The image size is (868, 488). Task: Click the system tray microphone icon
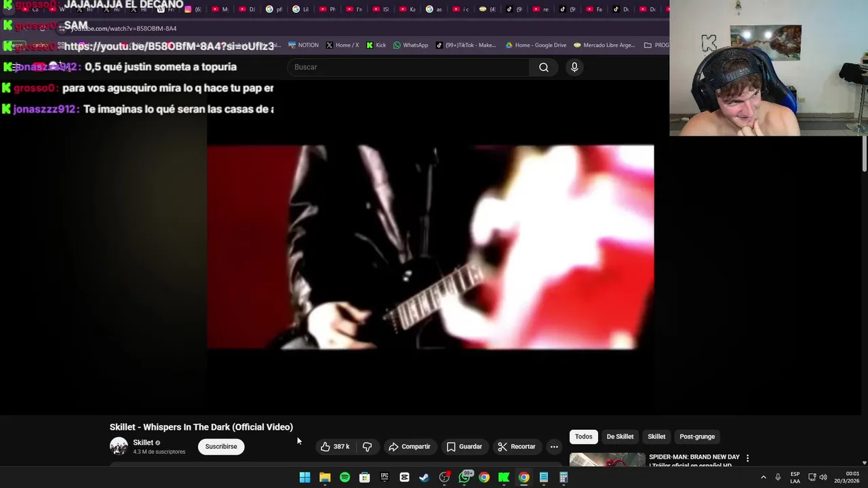(778, 477)
